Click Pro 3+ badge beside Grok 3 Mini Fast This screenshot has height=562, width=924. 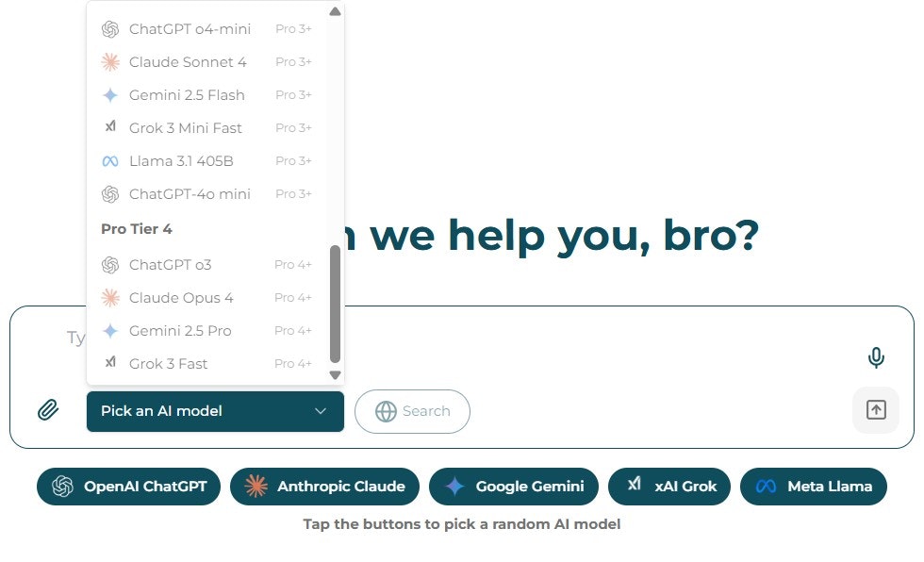click(x=293, y=128)
